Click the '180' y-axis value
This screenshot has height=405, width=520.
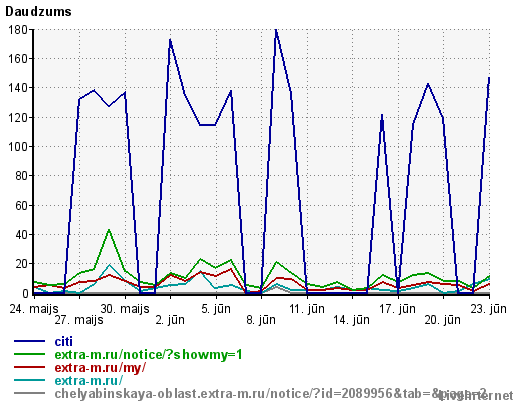pyautogui.click(x=18, y=30)
